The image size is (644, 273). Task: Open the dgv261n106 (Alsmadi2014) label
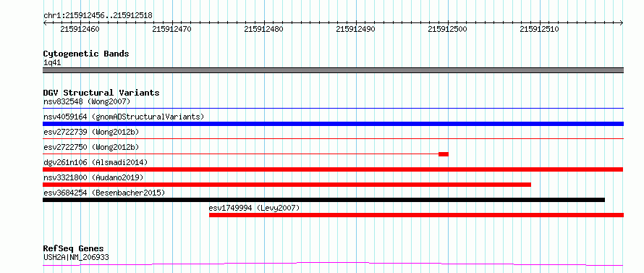click(x=96, y=162)
